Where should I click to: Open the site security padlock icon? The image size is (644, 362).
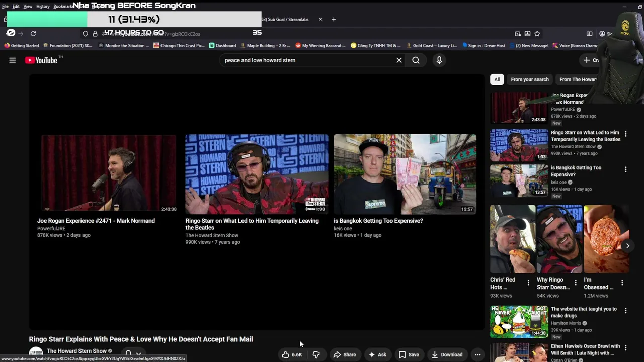point(95,34)
